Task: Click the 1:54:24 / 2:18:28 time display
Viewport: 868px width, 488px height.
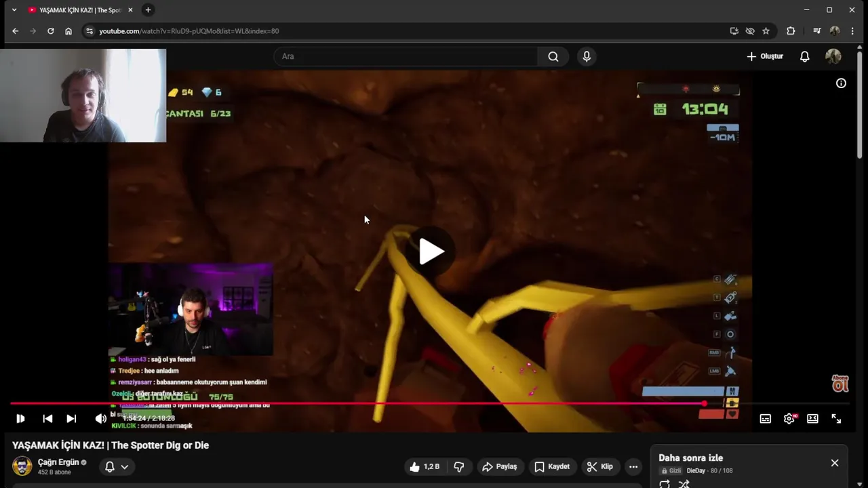Action: tap(149, 419)
